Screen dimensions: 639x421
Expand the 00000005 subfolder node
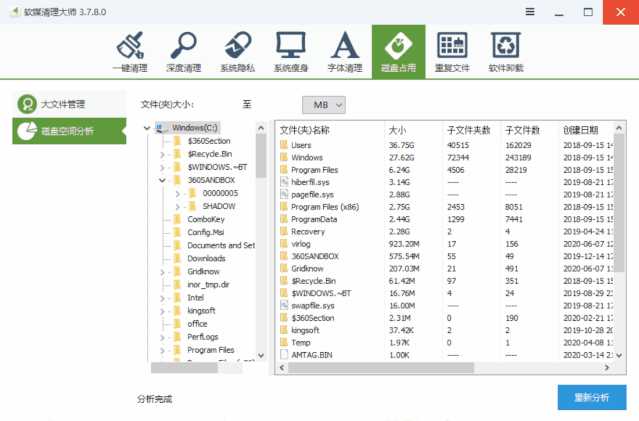pos(177,194)
